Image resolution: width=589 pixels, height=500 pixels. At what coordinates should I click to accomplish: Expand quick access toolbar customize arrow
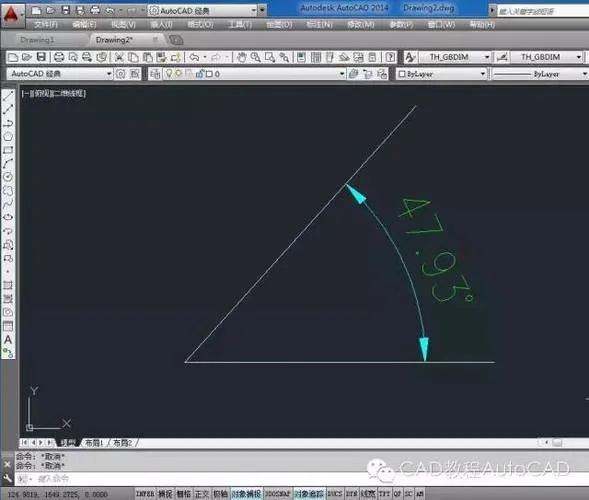tap(262, 11)
